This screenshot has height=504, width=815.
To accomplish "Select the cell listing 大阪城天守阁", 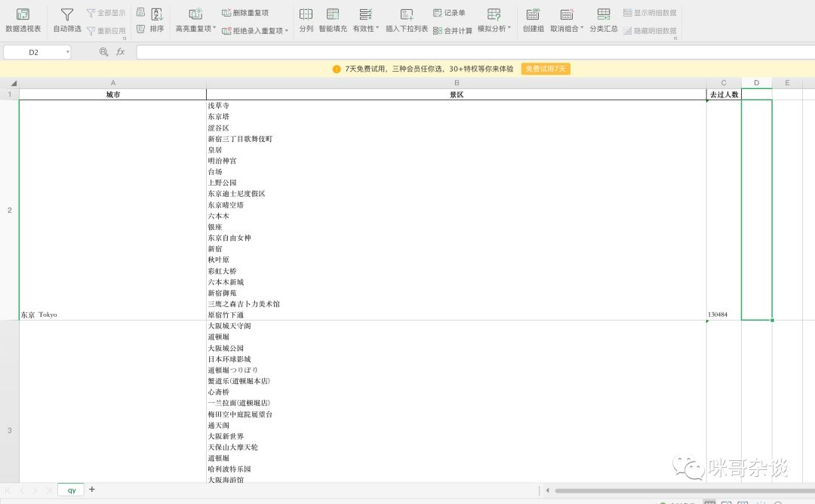I will pos(457,401).
